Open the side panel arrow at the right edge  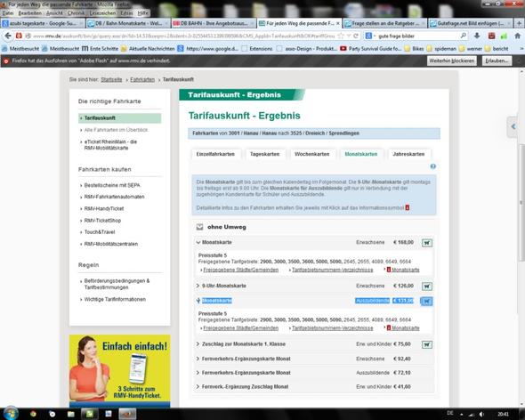pos(513,126)
